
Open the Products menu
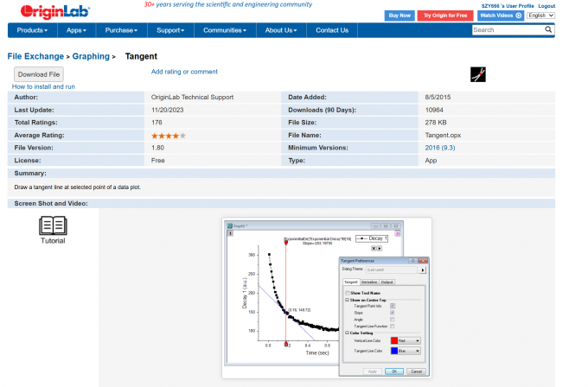click(32, 30)
